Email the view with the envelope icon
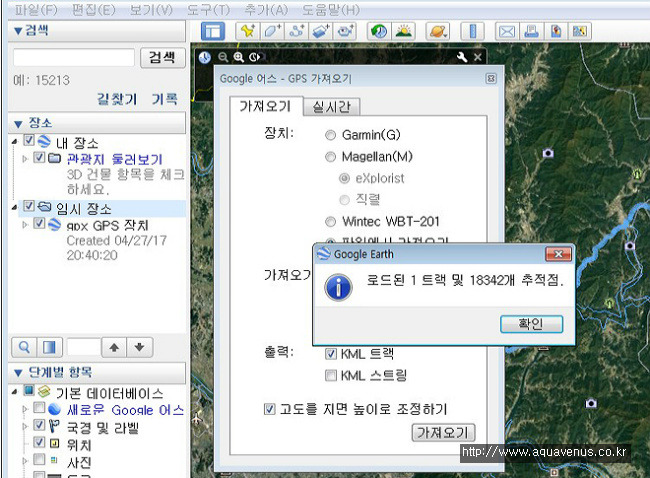 coord(507,32)
